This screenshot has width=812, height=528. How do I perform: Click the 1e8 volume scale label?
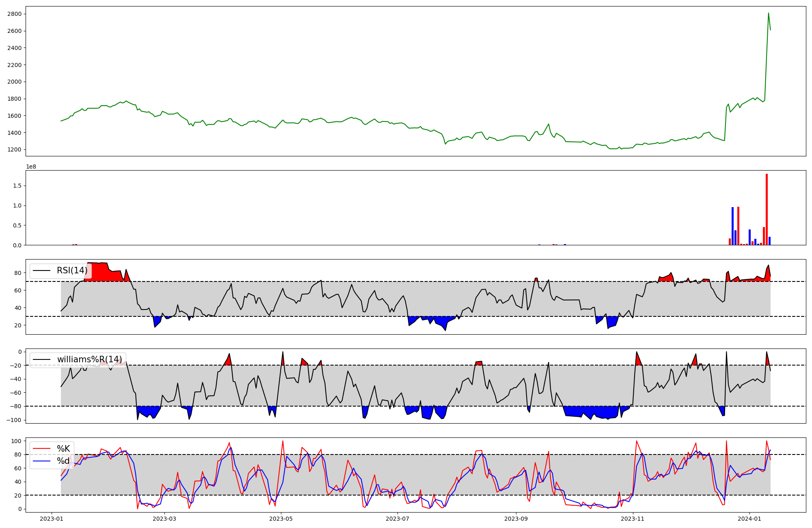pos(31,167)
